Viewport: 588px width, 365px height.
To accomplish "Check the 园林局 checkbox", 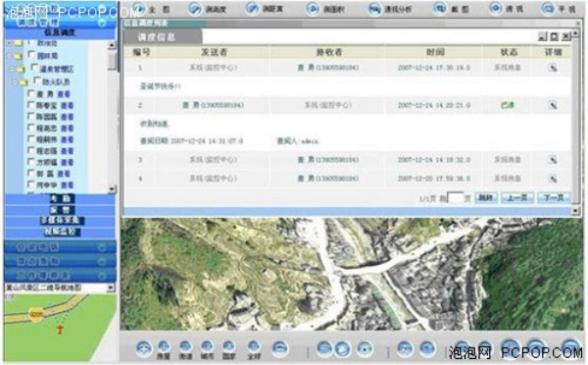I will point(32,55).
